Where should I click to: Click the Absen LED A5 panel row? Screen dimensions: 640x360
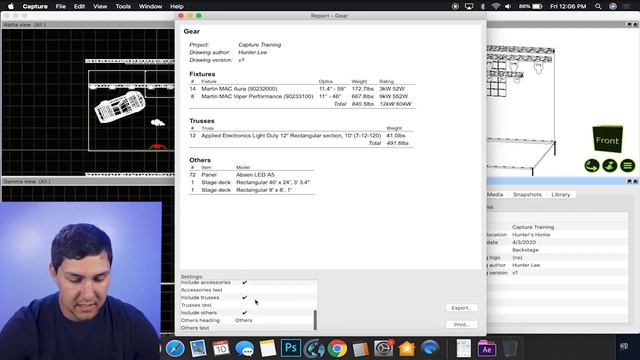(251, 175)
